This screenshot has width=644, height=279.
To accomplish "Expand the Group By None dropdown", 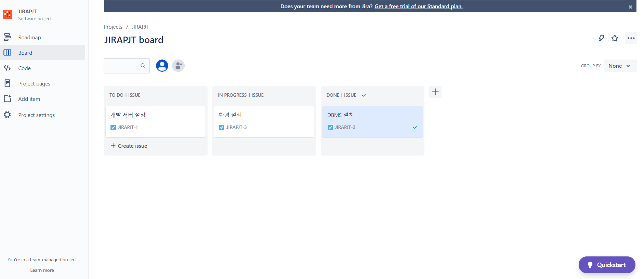I will tap(620, 66).
